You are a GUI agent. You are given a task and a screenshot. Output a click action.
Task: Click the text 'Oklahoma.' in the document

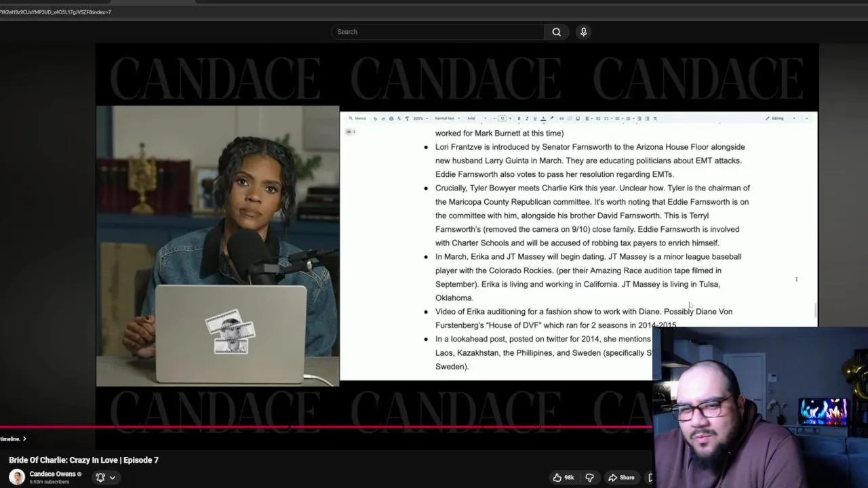[x=454, y=298]
